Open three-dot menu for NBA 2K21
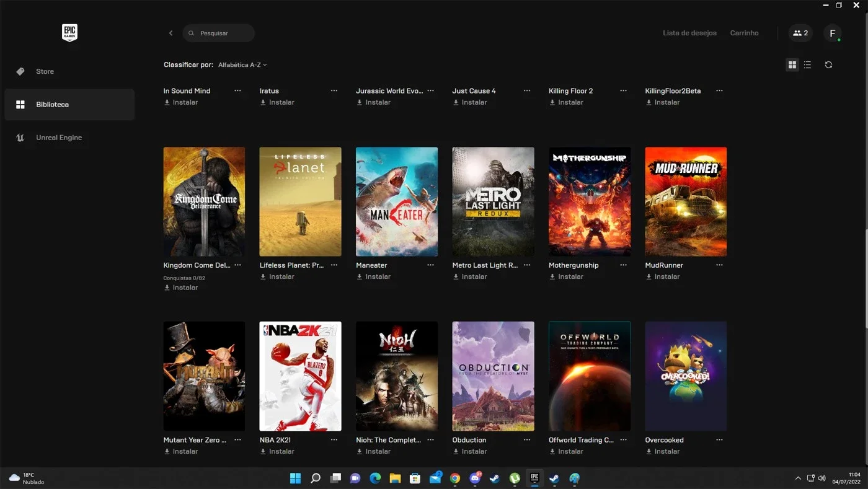868x489 pixels. pos(334,440)
